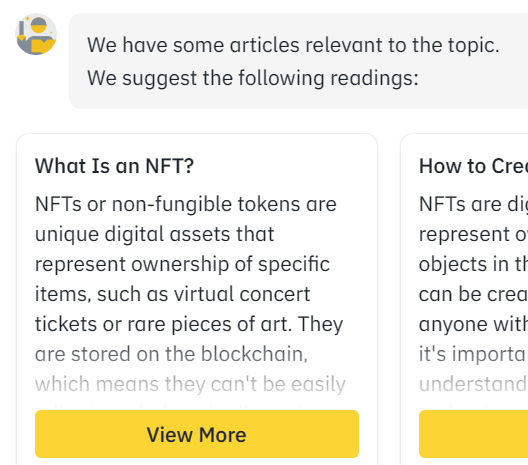
Task: Click the chatbot assistant avatar icon
Action: 36,34
